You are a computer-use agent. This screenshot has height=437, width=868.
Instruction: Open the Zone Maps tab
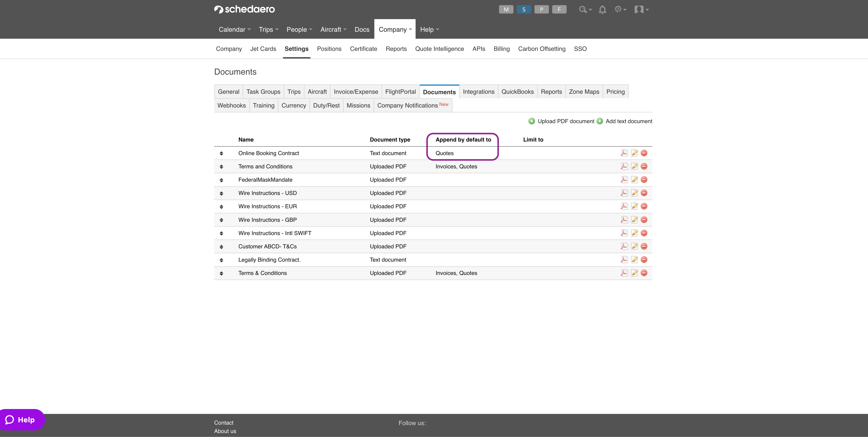[584, 92]
